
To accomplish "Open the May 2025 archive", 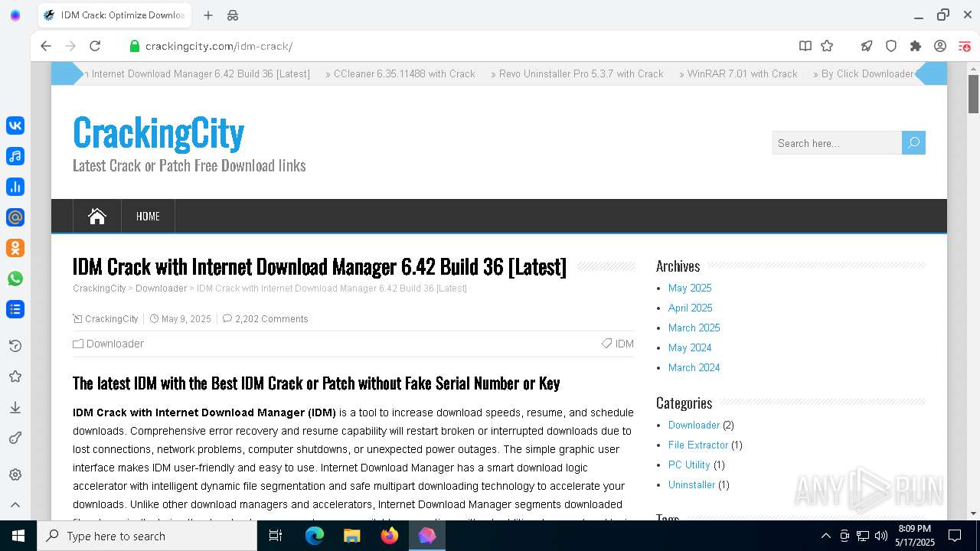I will [690, 288].
